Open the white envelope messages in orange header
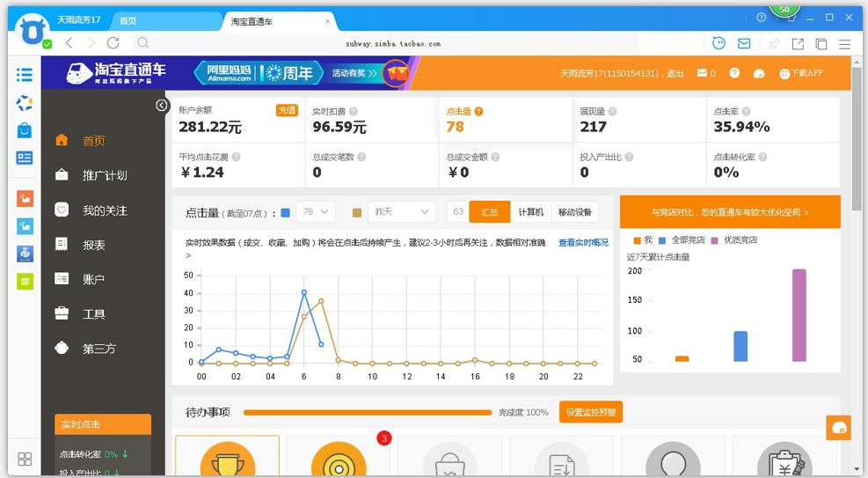The width and height of the screenshot is (868, 478). coord(702,73)
